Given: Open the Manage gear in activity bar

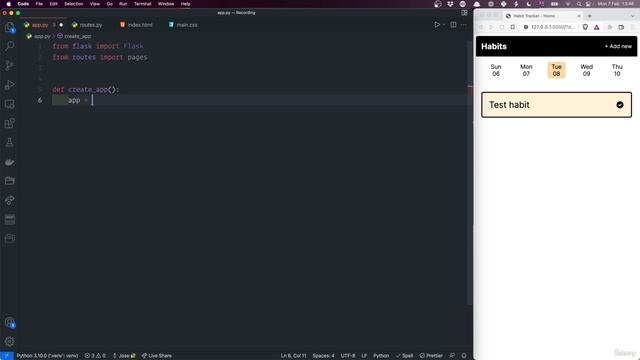Looking at the screenshot, I should (9, 341).
